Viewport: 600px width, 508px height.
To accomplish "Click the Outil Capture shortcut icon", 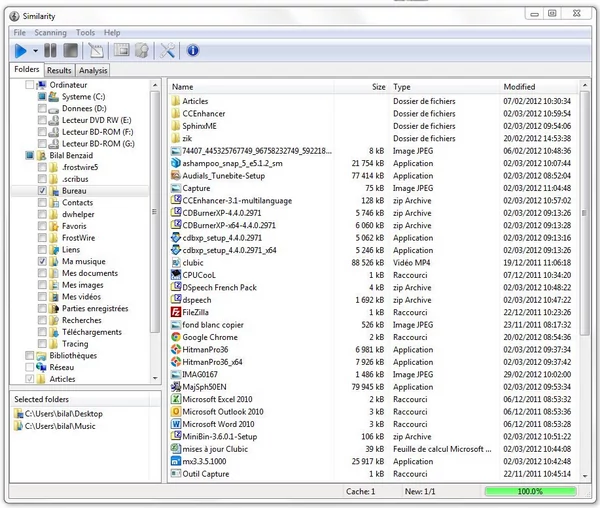I will tap(176, 474).
